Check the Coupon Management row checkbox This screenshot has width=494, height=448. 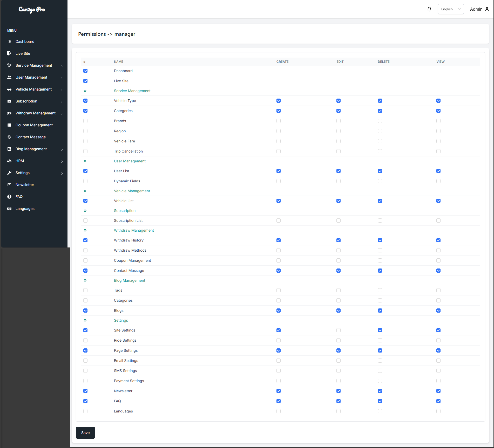[85, 260]
